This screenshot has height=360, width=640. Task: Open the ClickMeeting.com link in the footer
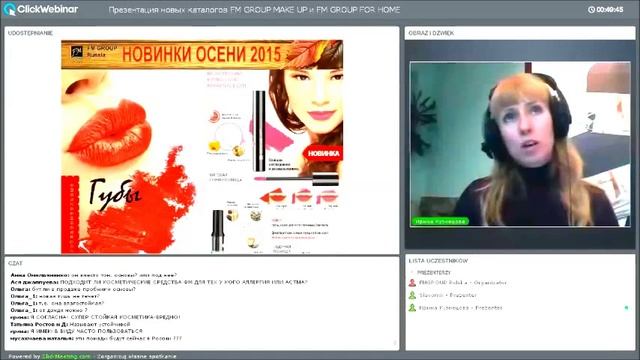point(66,356)
